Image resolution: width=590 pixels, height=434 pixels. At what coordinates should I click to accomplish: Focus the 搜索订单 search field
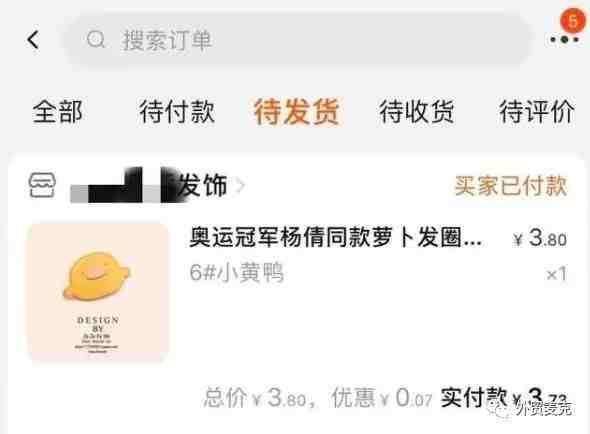297,40
